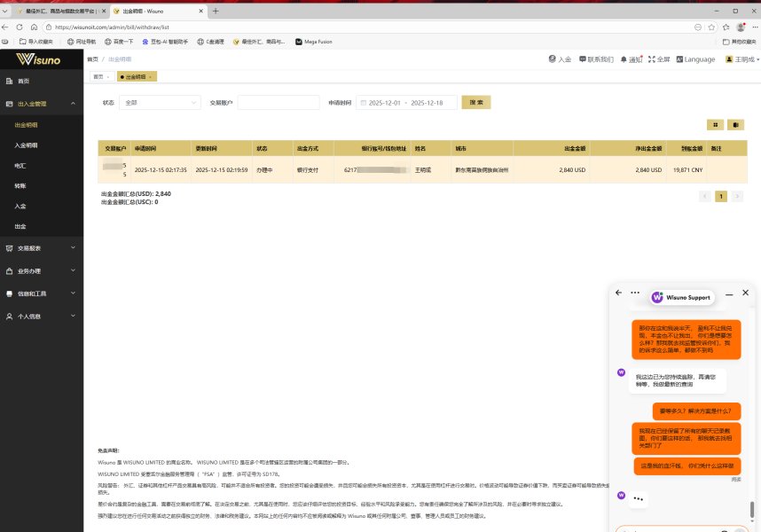Switch to the 首页 page tab
The height and width of the screenshot is (532, 761).
point(98,77)
